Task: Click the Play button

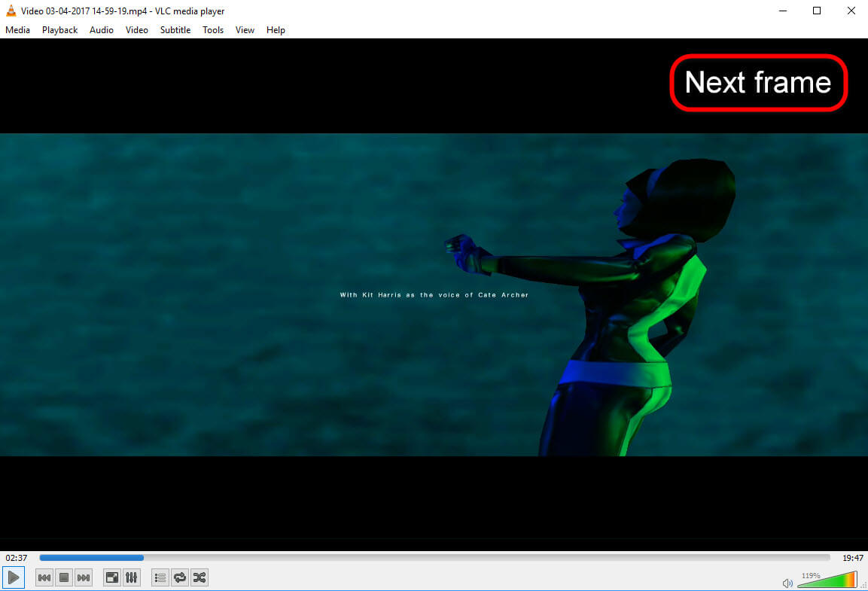Action: point(14,577)
